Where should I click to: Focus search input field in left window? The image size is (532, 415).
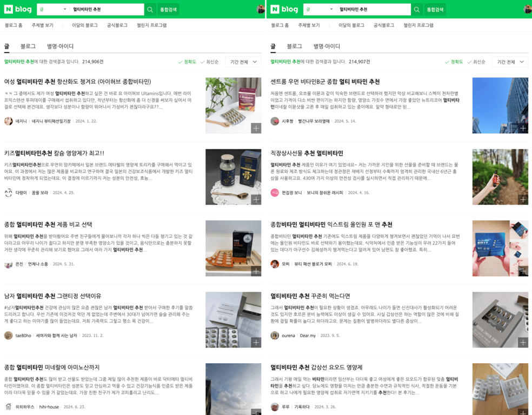(x=107, y=10)
